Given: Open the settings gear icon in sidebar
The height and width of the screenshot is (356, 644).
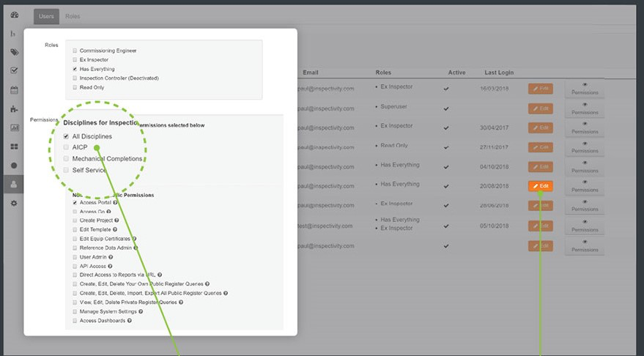Looking at the screenshot, I should 15,203.
